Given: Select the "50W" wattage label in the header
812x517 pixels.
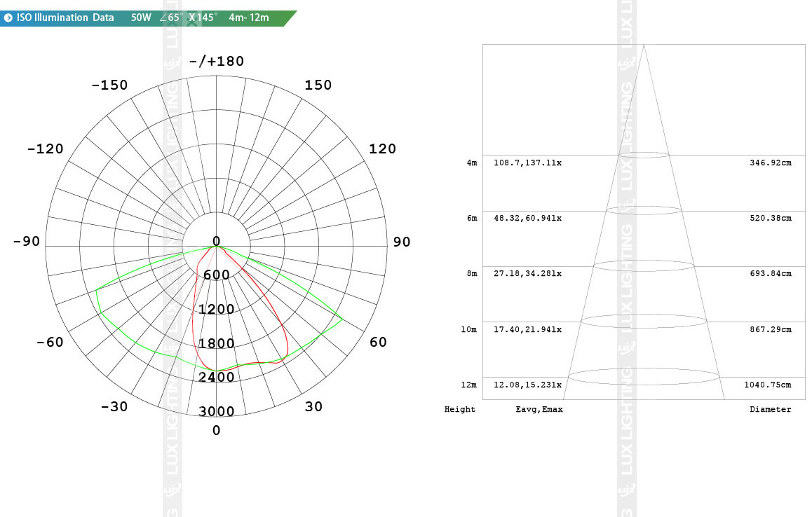Looking at the screenshot, I should [x=141, y=18].
